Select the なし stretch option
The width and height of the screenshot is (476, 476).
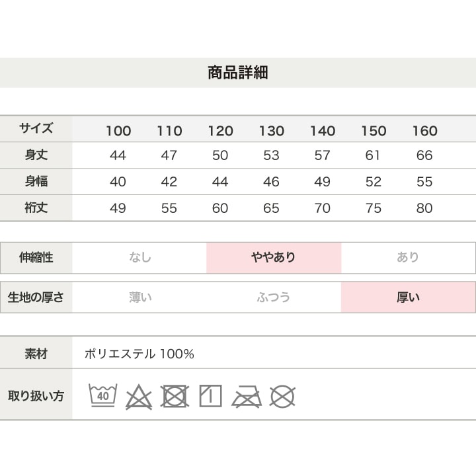click(x=139, y=258)
